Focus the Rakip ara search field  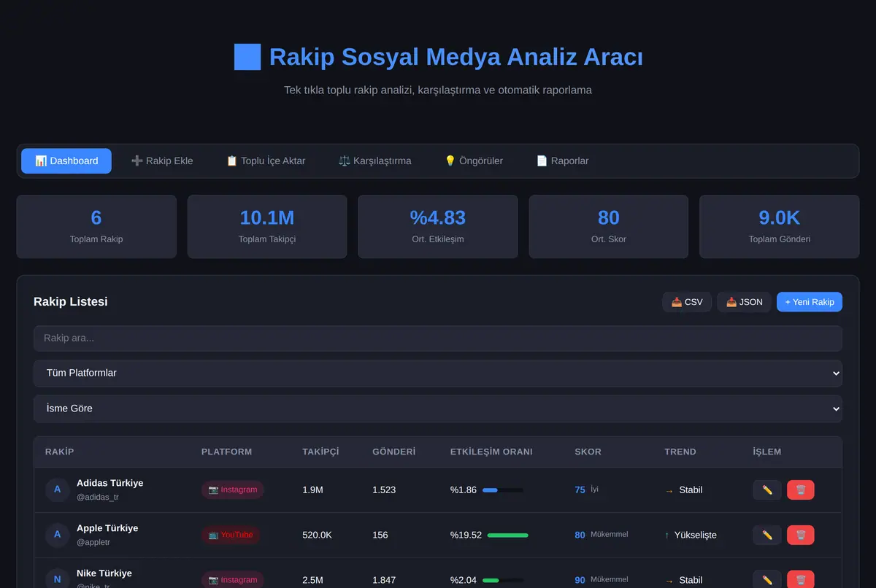[x=438, y=339]
